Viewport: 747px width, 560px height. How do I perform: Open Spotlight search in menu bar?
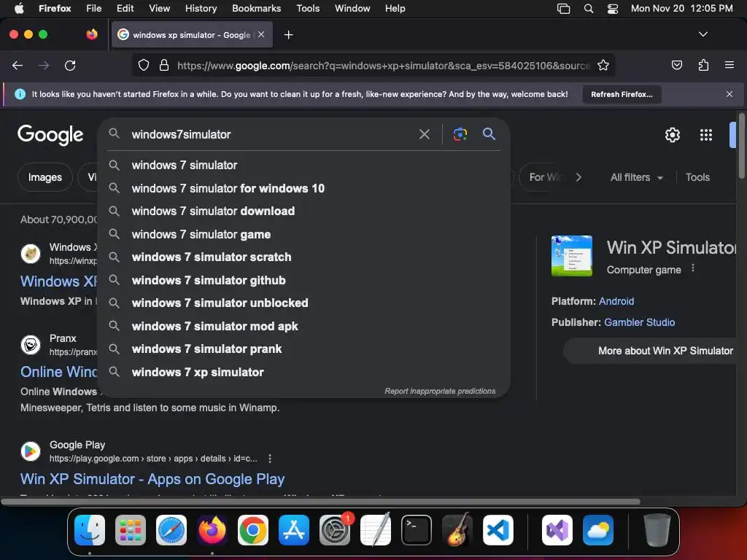[x=589, y=9]
